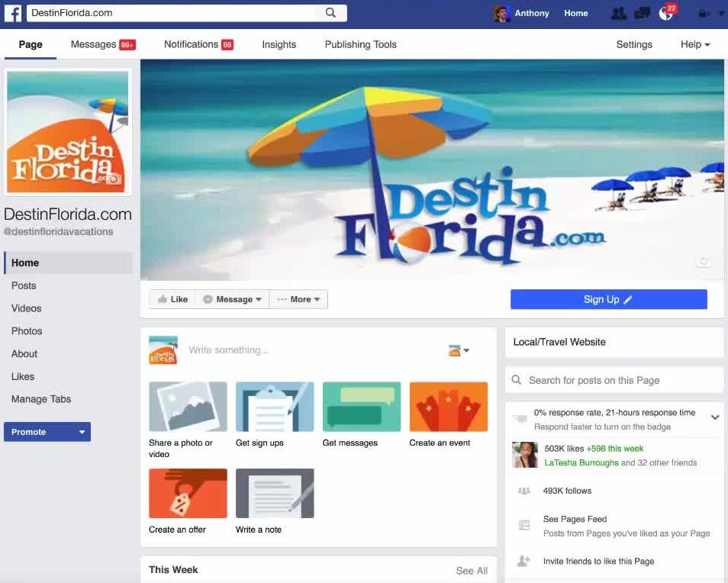Click the Get sign ups clipboard tile

pos(275,407)
